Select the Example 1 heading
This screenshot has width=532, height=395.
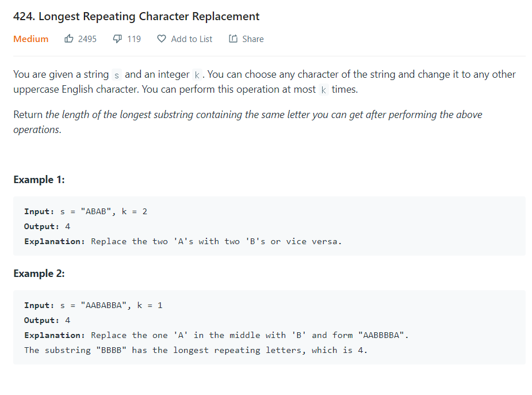[39, 179]
